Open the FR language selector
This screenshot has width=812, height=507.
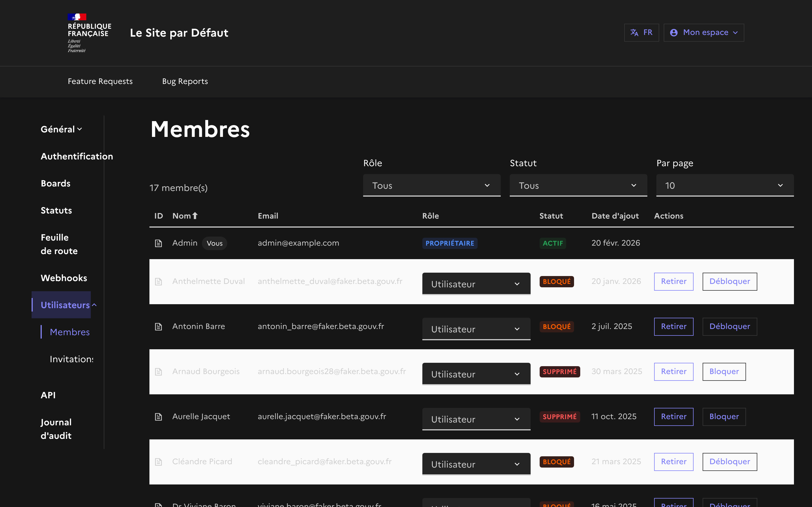tap(641, 32)
